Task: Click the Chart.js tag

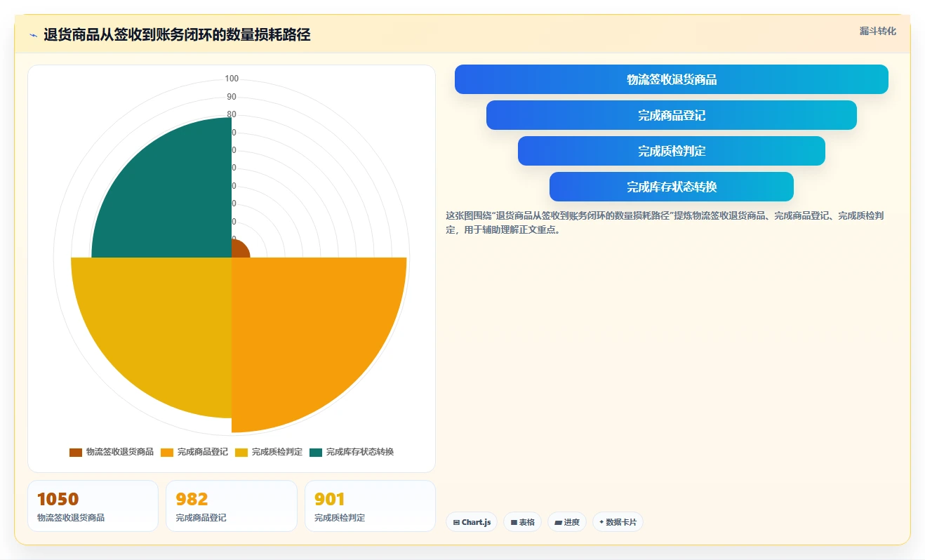Action: click(472, 522)
